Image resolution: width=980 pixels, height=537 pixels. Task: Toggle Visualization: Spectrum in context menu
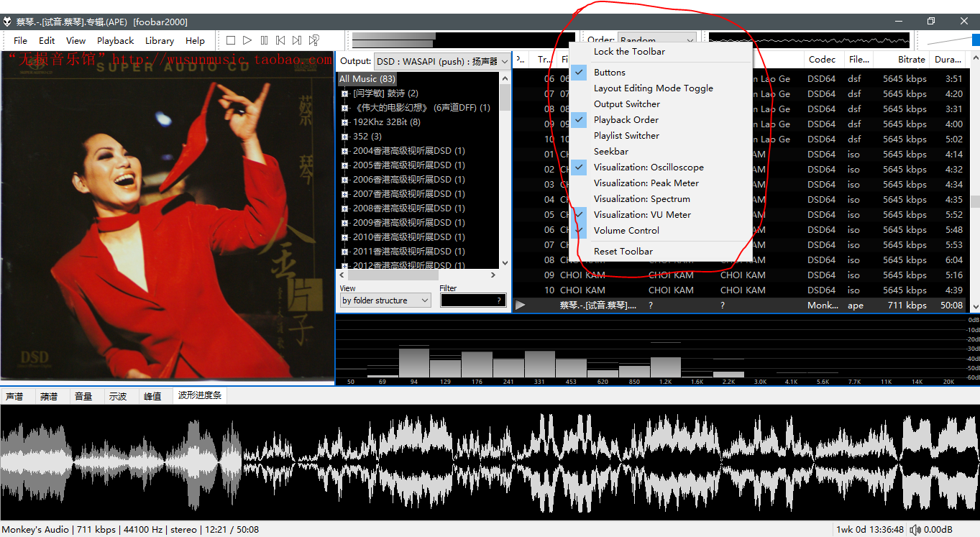point(641,199)
